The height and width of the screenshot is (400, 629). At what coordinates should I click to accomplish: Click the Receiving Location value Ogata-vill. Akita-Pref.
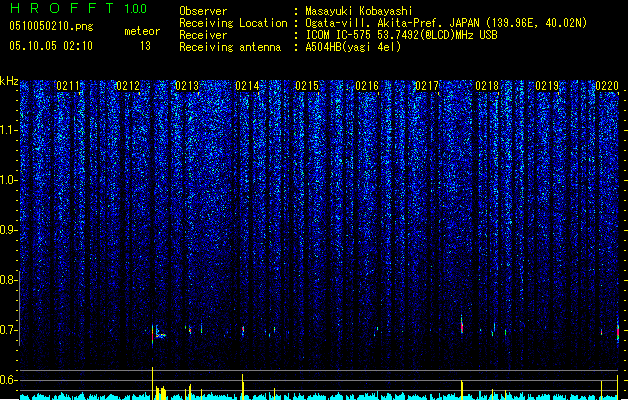(375, 23)
